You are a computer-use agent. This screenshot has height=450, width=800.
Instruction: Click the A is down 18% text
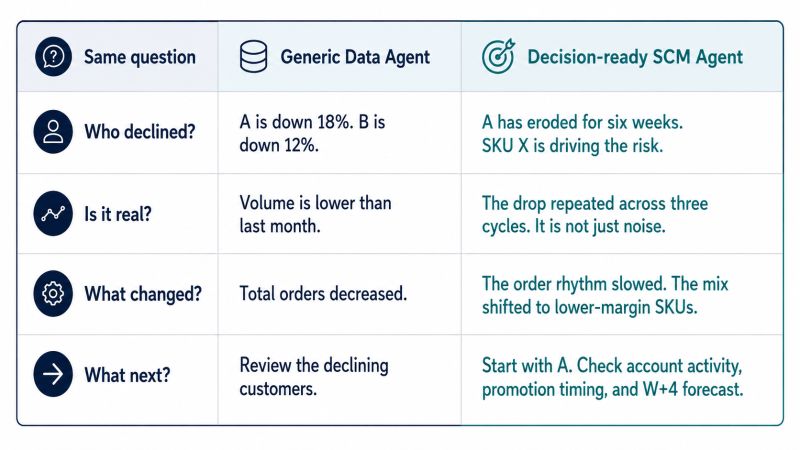(296, 122)
